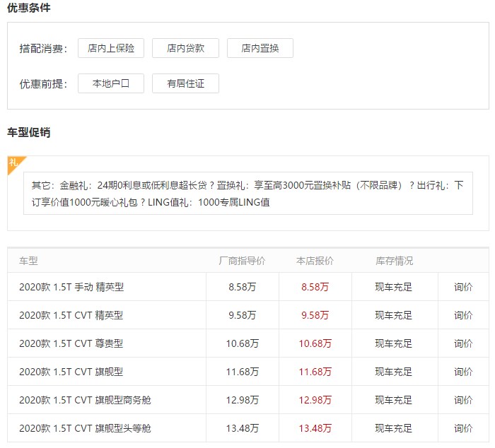Open the 2020款 1.5T CVT 旗舰型头等舱 model
Screen dimensions: 495x448
[85, 428]
